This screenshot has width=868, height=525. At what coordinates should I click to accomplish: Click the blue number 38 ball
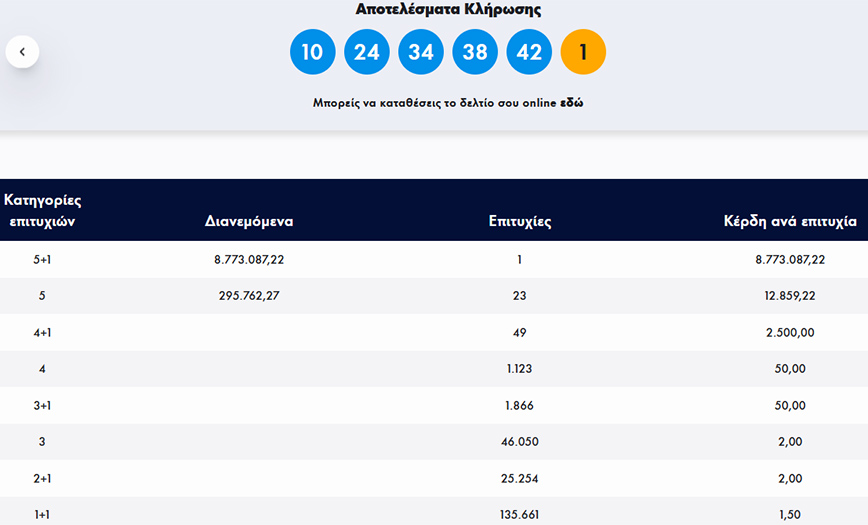point(475,52)
